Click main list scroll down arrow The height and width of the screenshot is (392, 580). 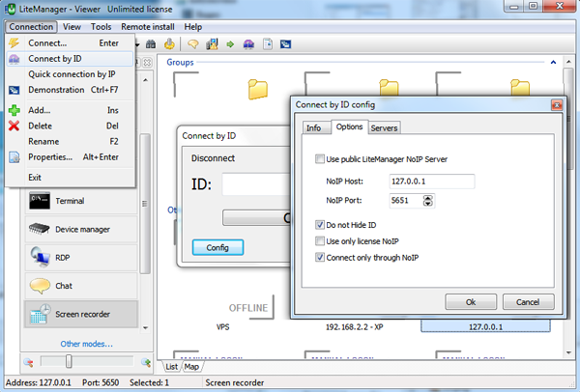(x=569, y=352)
